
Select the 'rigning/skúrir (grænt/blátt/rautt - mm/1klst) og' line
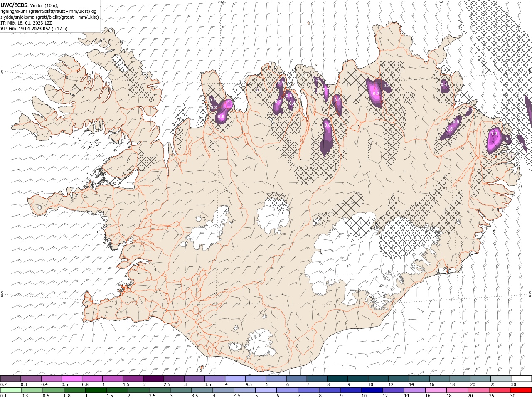pyautogui.click(x=49, y=11)
